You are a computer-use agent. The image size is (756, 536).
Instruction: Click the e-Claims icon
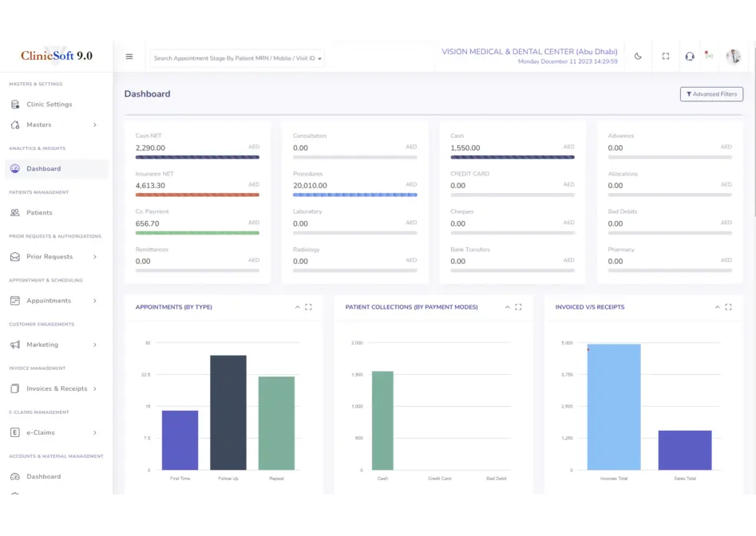click(x=15, y=432)
